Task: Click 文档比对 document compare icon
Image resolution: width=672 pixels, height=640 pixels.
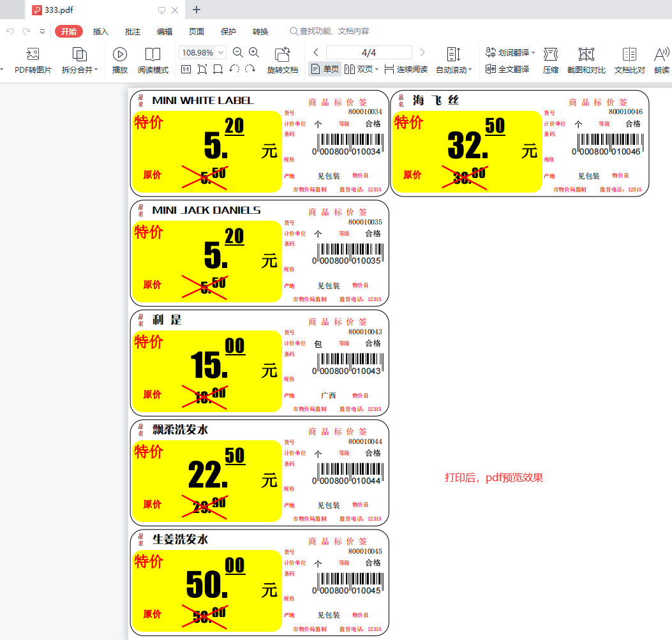Action: 629,54
